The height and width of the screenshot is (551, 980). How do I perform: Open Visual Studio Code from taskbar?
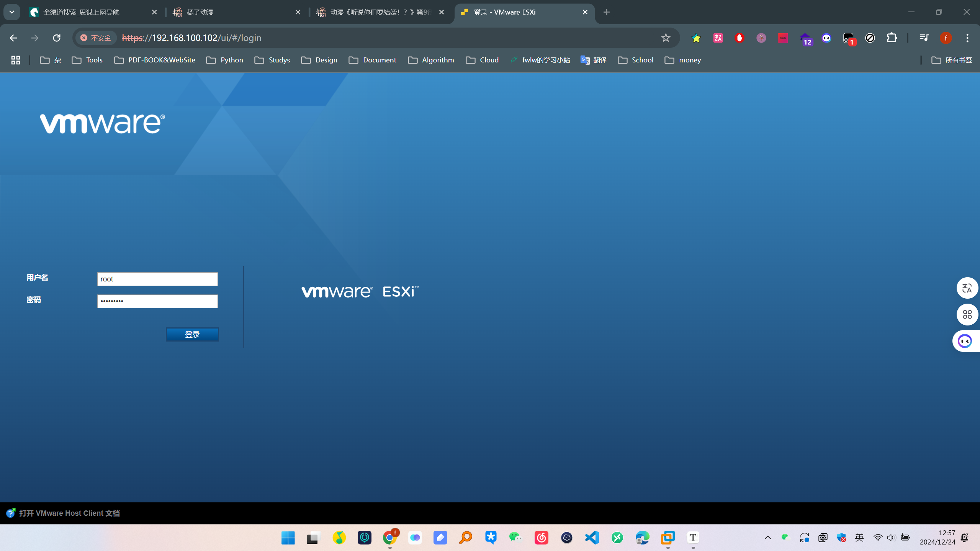tap(592, 538)
